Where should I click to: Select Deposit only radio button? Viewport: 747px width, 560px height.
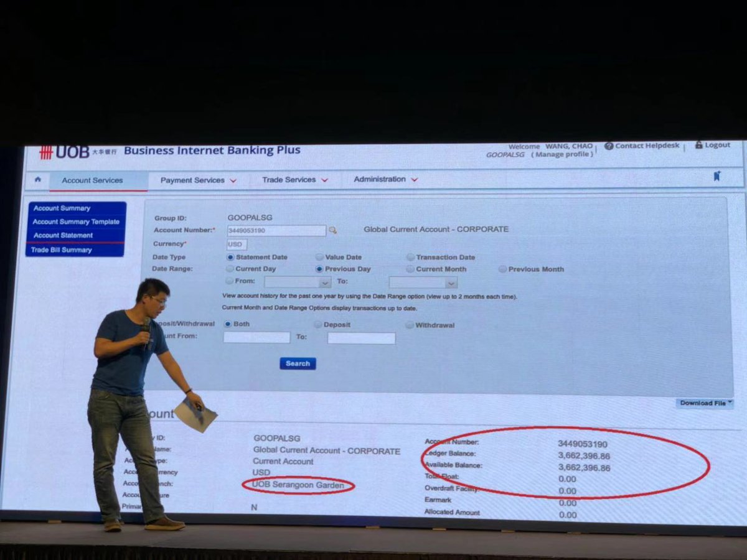[318, 325]
